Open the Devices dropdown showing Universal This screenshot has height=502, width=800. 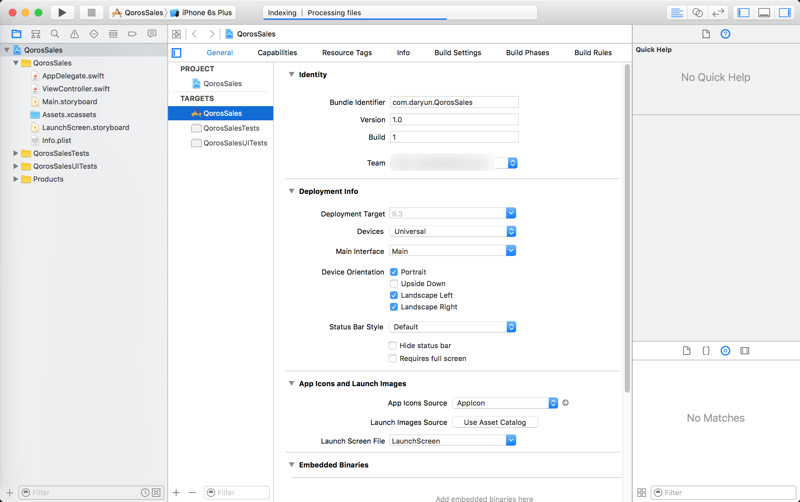pyautogui.click(x=453, y=232)
